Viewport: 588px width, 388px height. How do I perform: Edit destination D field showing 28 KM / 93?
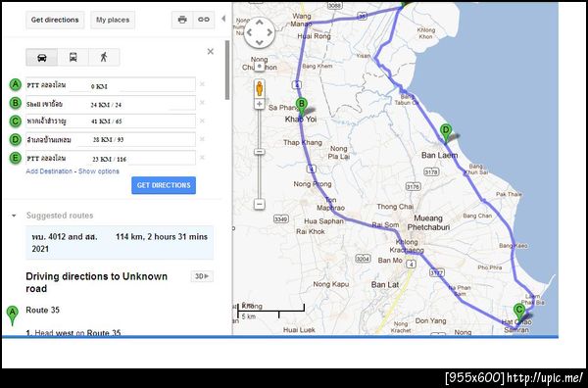(x=111, y=139)
